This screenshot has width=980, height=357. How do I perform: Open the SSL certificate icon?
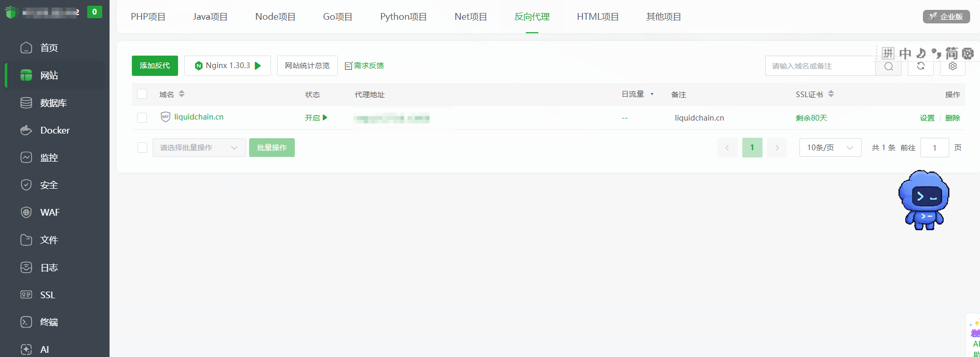[x=26, y=295]
